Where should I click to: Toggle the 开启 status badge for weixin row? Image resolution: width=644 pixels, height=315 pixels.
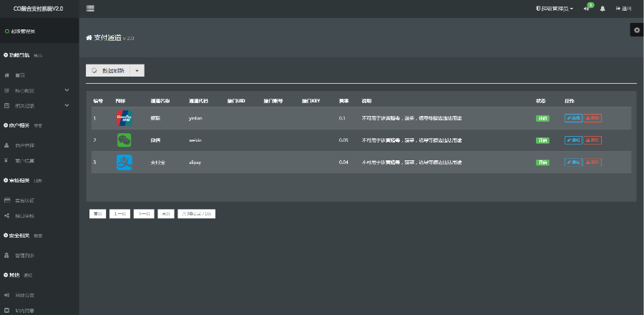(542, 140)
